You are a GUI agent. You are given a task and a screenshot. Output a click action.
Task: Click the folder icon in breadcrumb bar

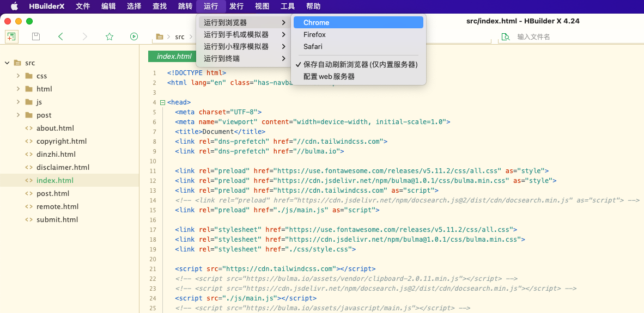click(x=160, y=37)
